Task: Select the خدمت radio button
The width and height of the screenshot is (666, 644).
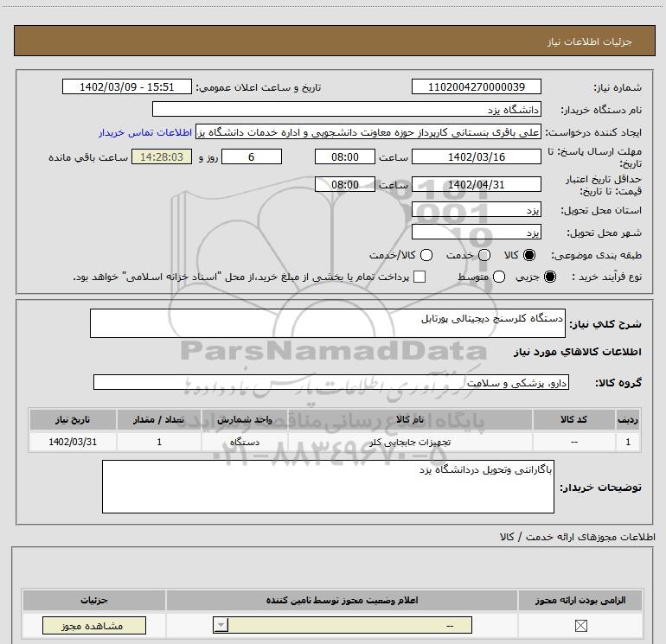Action: click(484, 255)
